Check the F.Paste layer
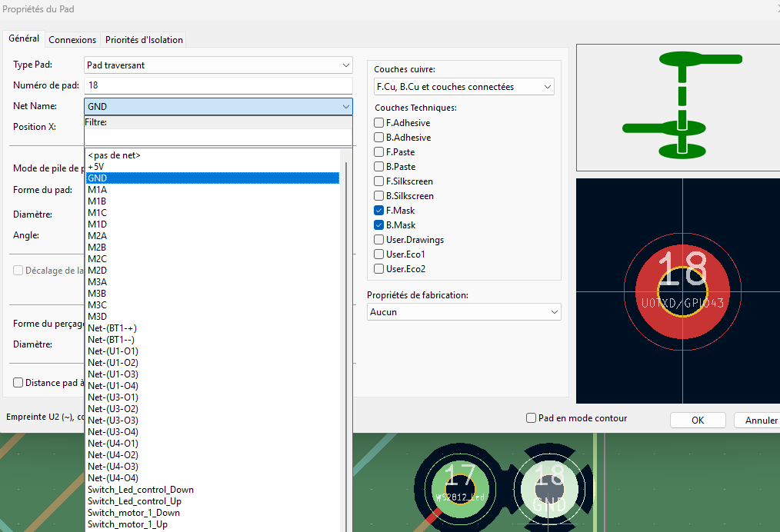 tap(379, 152)
